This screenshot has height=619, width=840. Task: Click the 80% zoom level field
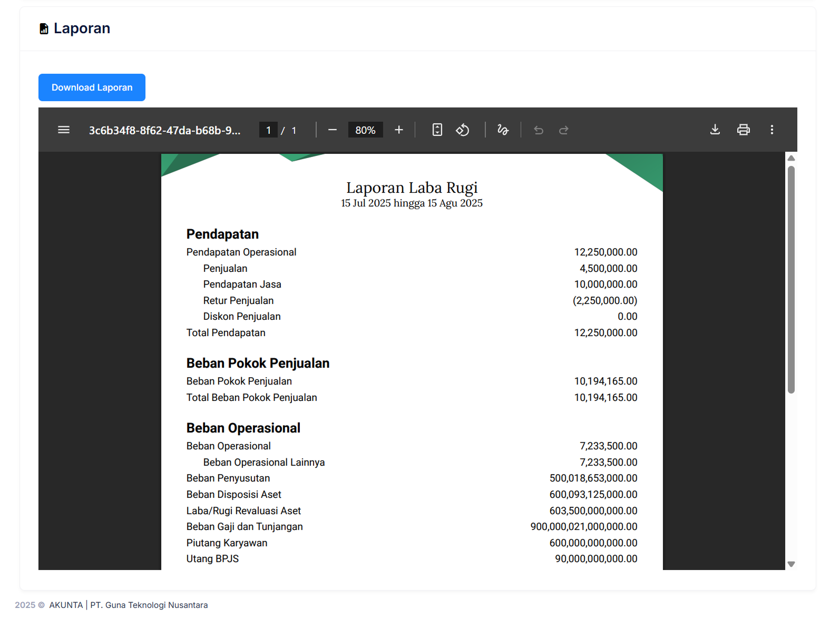[365, 130]
